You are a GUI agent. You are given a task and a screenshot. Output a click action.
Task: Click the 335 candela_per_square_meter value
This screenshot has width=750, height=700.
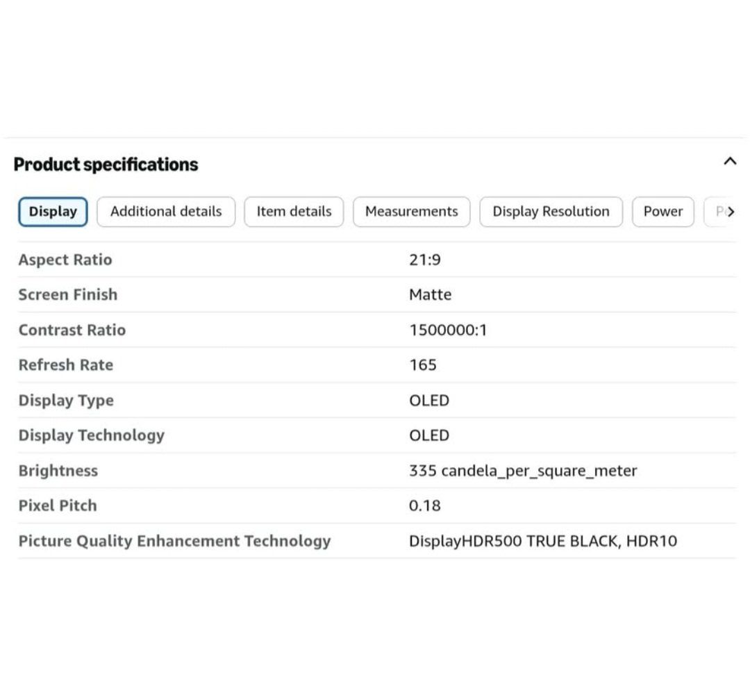click(523, 471)
